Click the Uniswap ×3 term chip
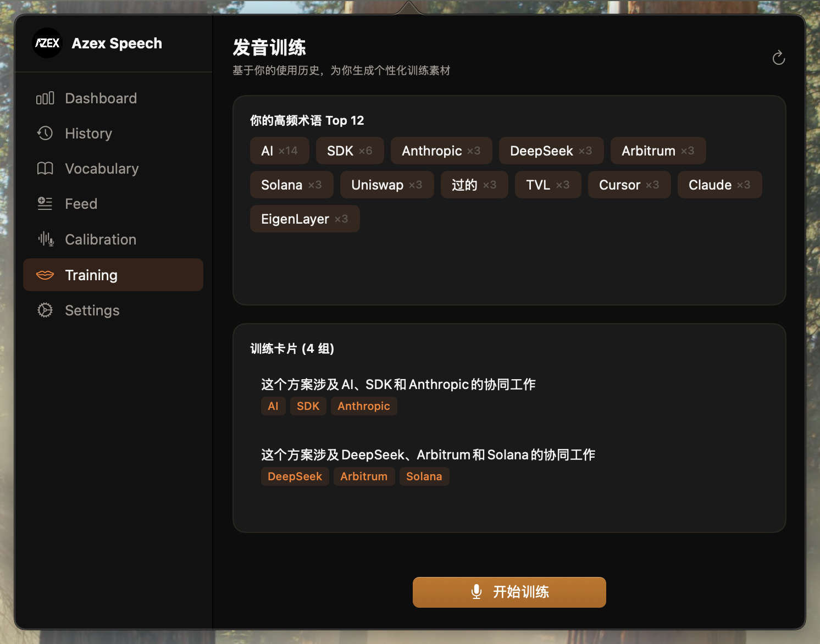This screenshot has width=820, height=644. [387, 185]
